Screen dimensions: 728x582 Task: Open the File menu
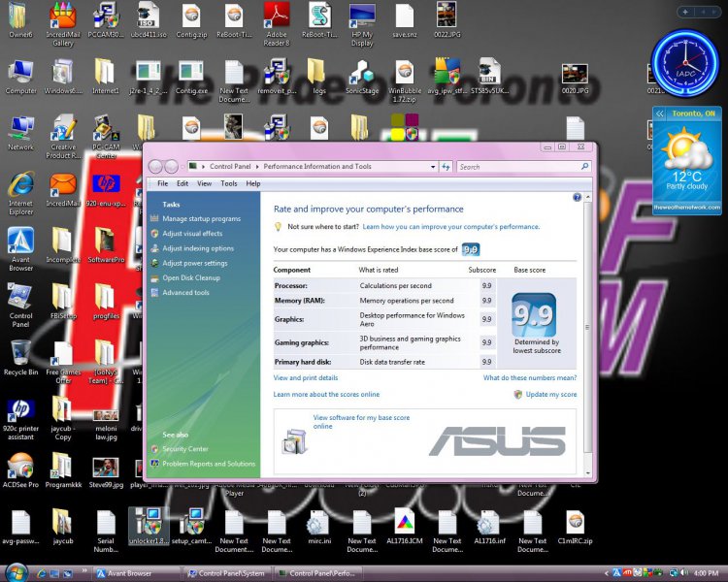pos(162,183)
